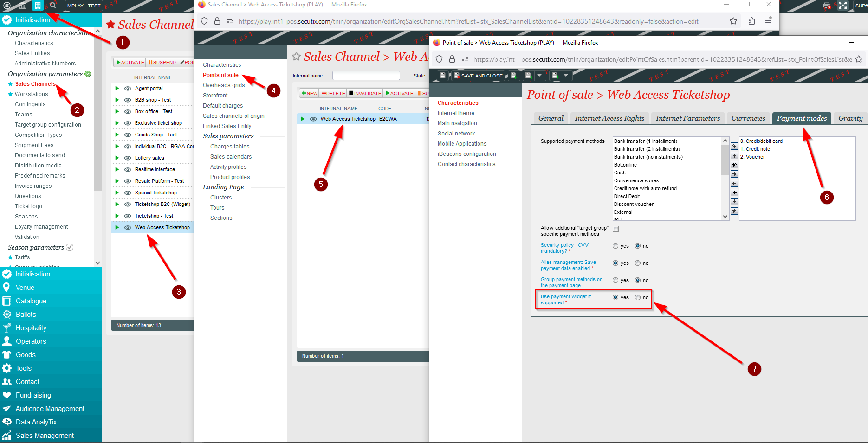Click the Save and Close button
The image size is (868, 443).
478,76
